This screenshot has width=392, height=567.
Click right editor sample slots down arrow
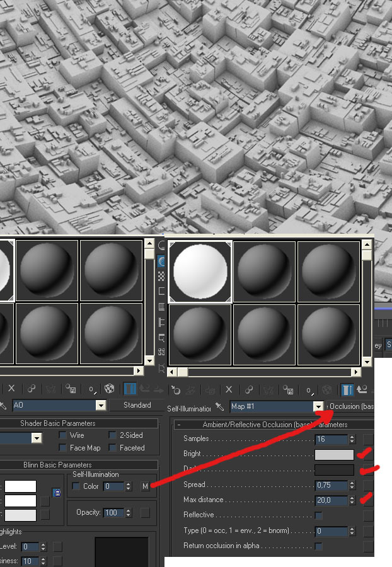pyautogui.click(x=367, y=362)
